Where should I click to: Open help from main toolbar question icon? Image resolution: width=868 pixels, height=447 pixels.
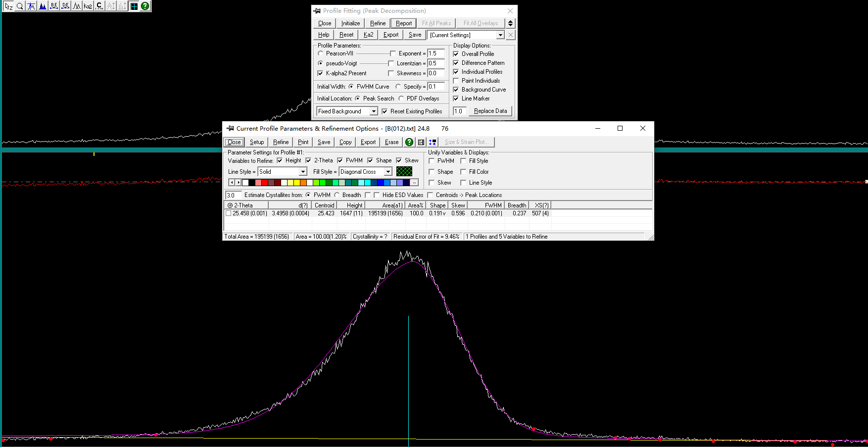[145, 6]
